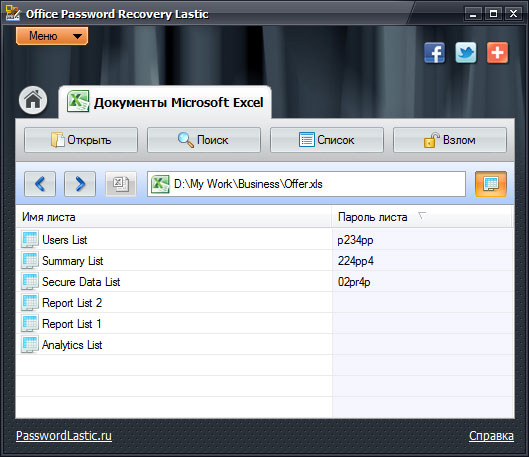Open the PasswordLastic.ru link
This screenshot has height=457, width=529.
64,435
